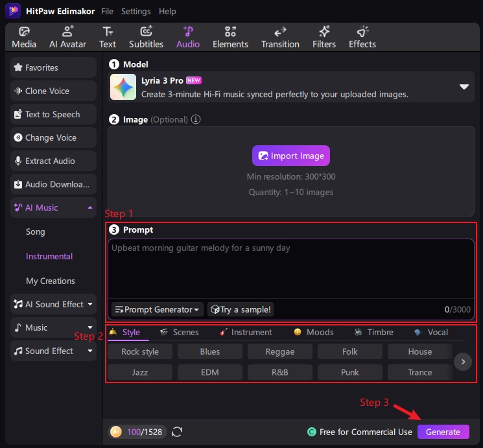Open the Filters tool
483x448 pixels.
pos(324,38)
